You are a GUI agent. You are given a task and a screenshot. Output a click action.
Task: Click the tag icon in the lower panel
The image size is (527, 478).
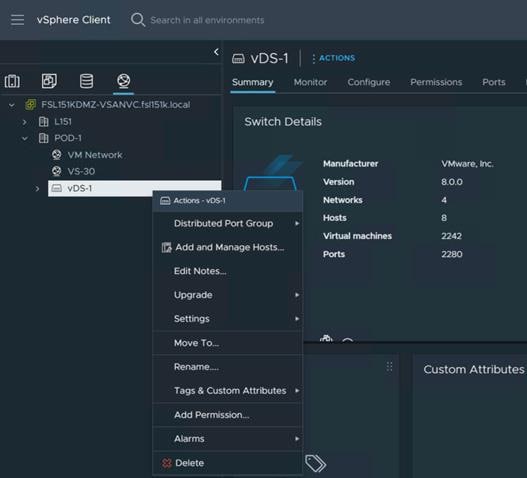pyautogui.click(x=315, y=463)
